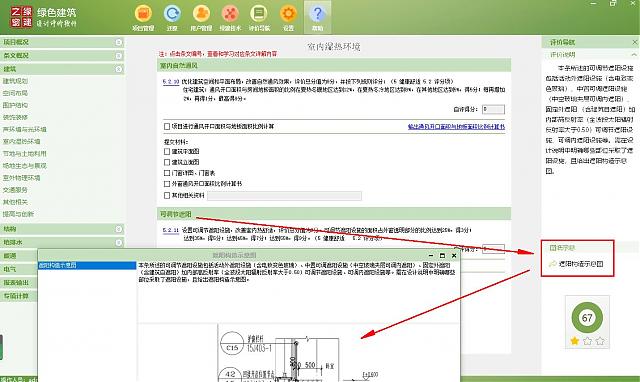Viewport: 640px width, 382px height.
Task: Select 交通服务 sidebar item
Action: pos(16,190)
